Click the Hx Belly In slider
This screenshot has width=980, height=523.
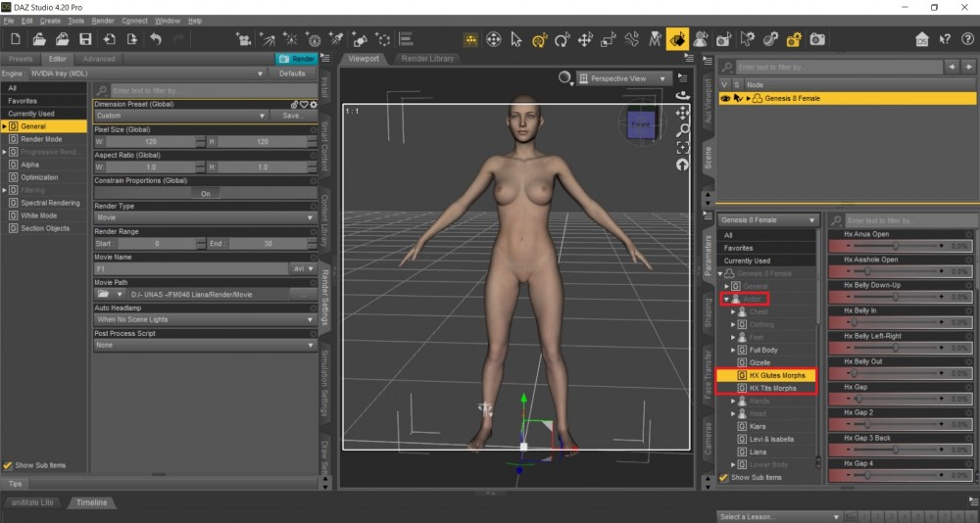(x=895, y=322)
